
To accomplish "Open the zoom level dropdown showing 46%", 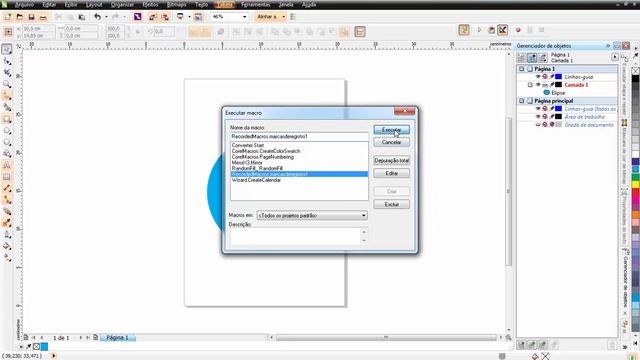I will coord(244,17).
